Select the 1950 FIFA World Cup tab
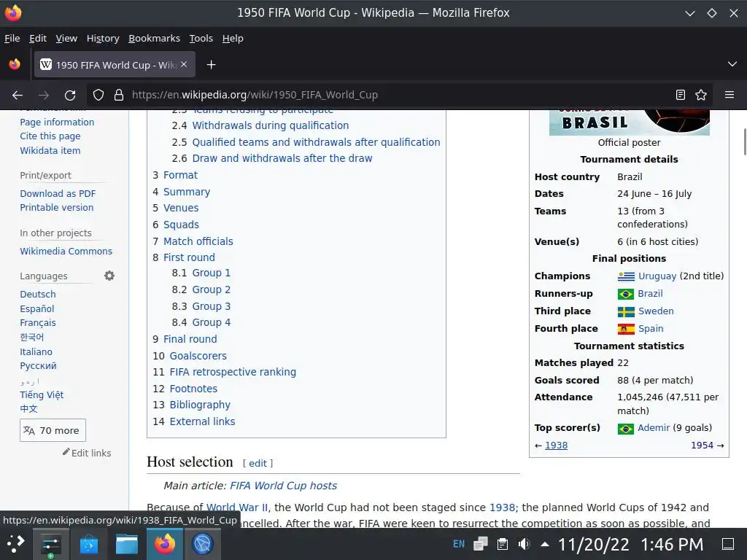The width and height of the screenshot is (747, 560). point(115,64)
